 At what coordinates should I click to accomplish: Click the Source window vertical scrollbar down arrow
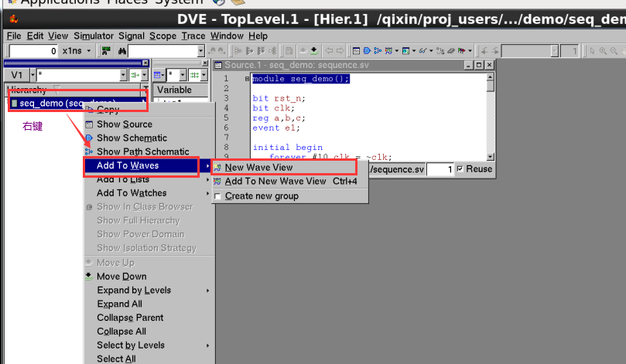491,157
